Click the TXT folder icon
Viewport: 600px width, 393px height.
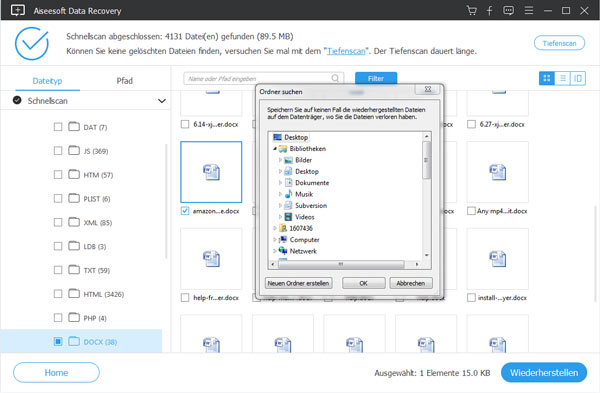74,270
